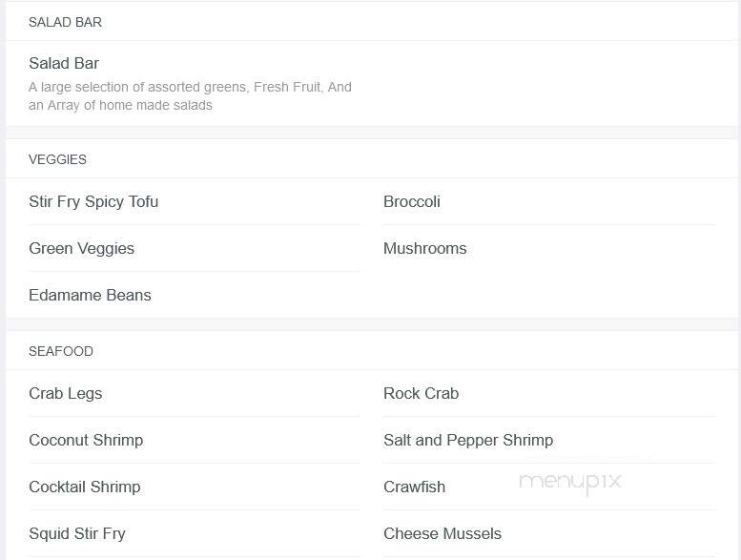Image resolution: width=741 pixels, height=560 pixels.
Task: Select the Broccoli item
Action: [x=412, y=202]
